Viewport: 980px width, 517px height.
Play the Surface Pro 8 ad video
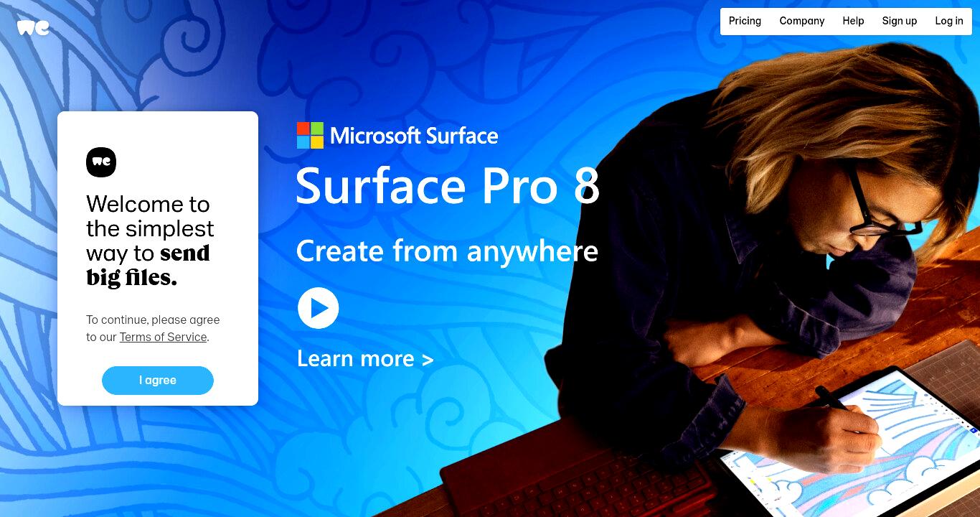coord(318,308)
